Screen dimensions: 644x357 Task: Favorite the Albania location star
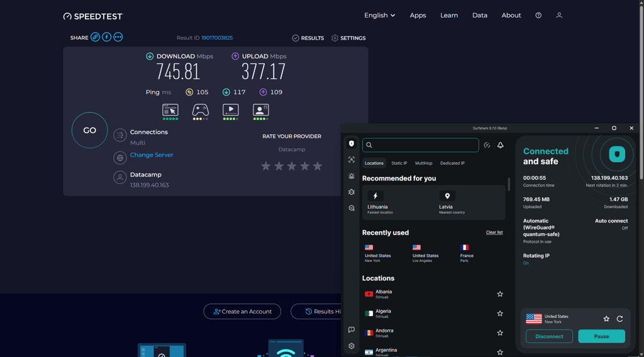click(x=500, y=294)
